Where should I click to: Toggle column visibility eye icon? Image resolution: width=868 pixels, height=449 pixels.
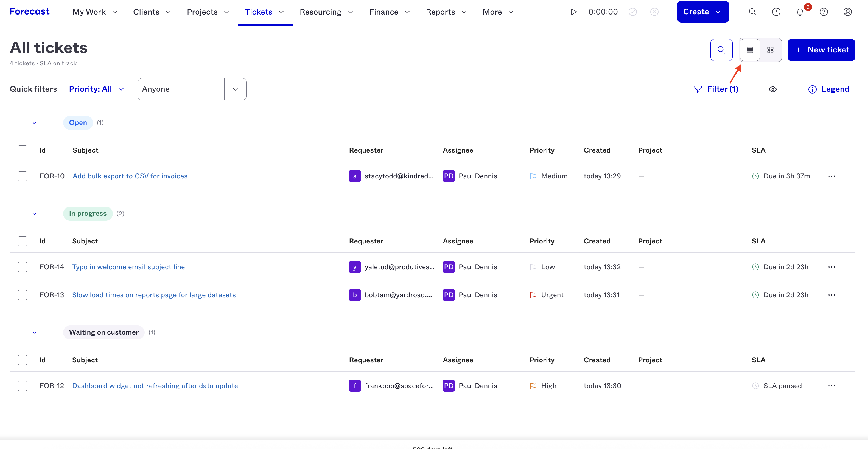coord(773,89)
